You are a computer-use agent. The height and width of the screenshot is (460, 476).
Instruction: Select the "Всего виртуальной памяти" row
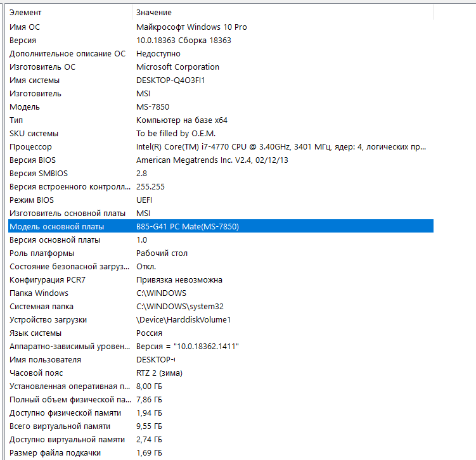221,426
